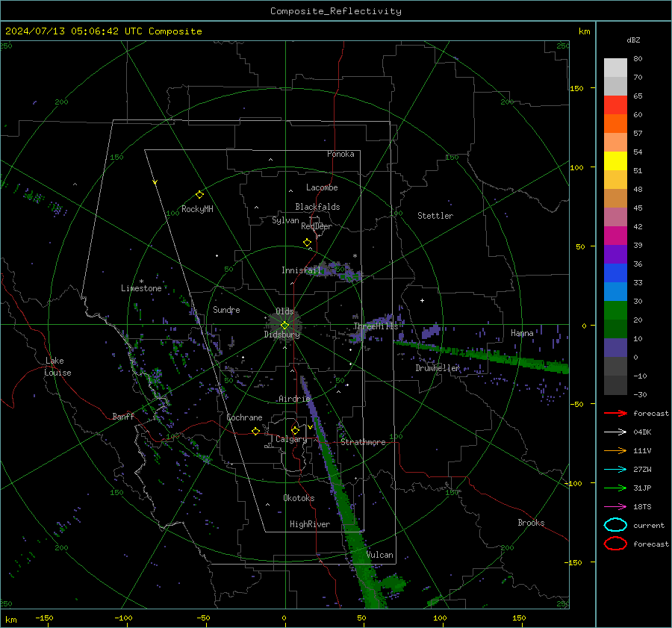
Task: Click the RockyMH label text
Action: [x=197, y=209]
